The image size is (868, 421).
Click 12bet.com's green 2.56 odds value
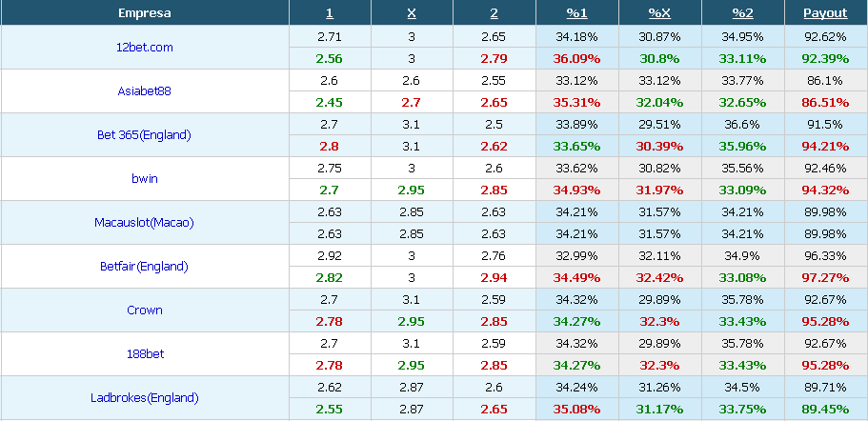click(330, 59)
